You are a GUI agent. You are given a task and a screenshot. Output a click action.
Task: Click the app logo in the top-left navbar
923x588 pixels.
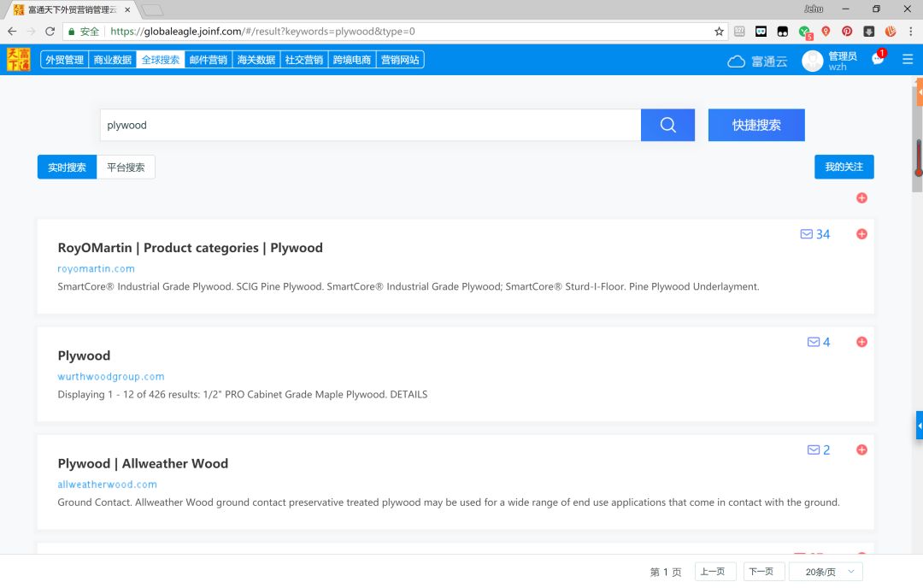18,60
